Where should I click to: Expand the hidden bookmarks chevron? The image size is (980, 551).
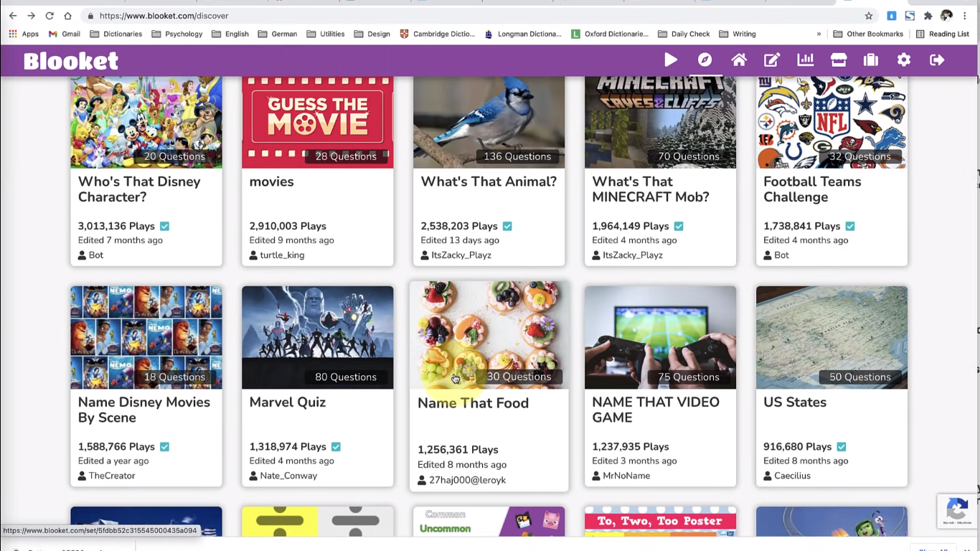[x=819, y=34]
